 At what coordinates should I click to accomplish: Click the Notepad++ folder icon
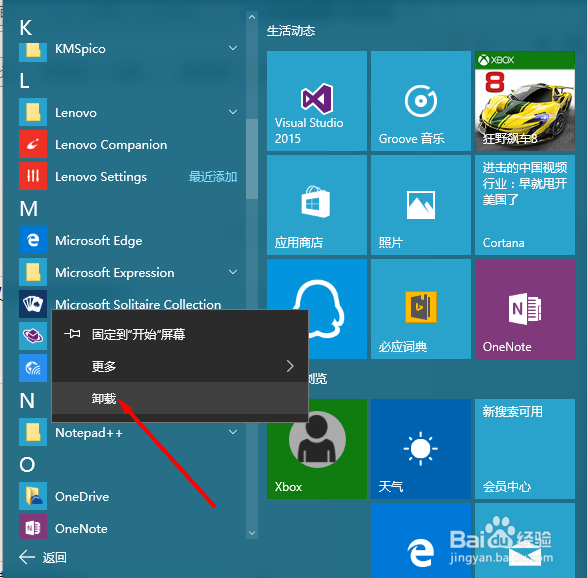click(33, 432)
